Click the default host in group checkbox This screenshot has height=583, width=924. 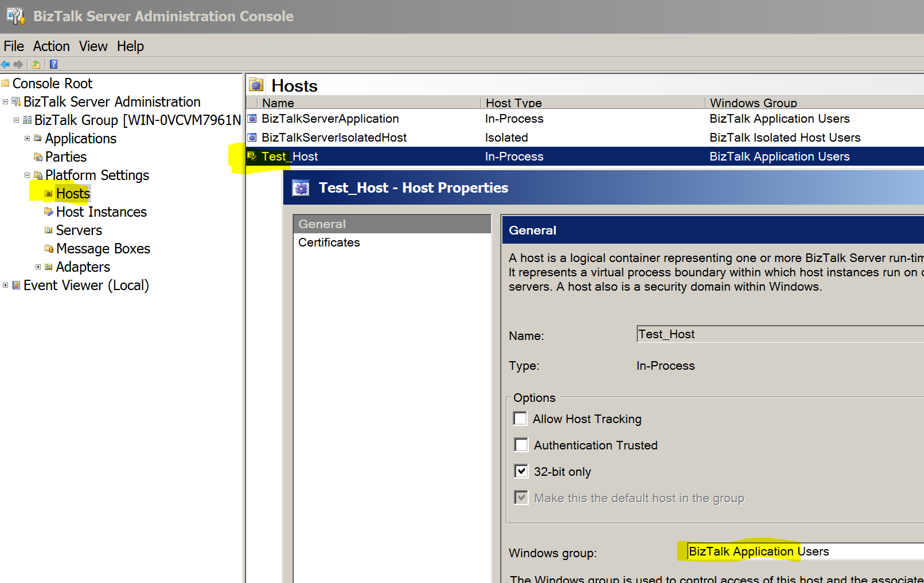tap(521, 498)
